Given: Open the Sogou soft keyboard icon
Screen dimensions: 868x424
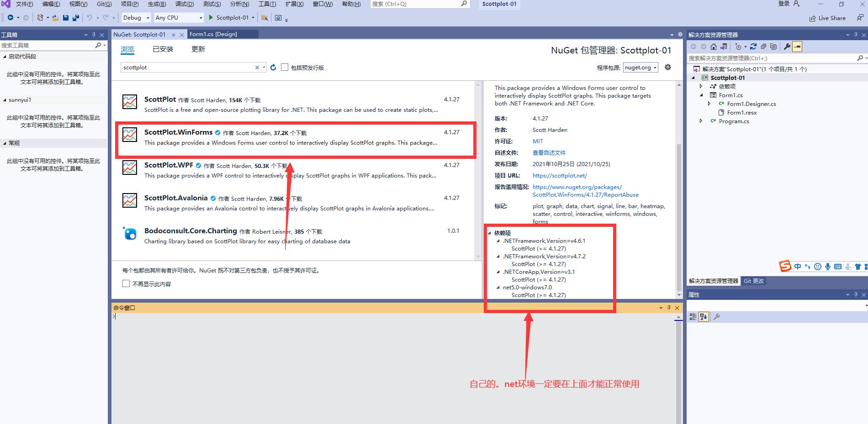Looking at the screenshot, I should click(x=838, y=267).
